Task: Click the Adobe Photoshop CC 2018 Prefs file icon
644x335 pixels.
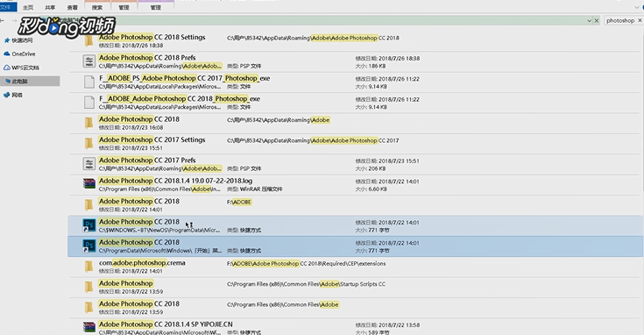Action: click(x=89, y=61)
